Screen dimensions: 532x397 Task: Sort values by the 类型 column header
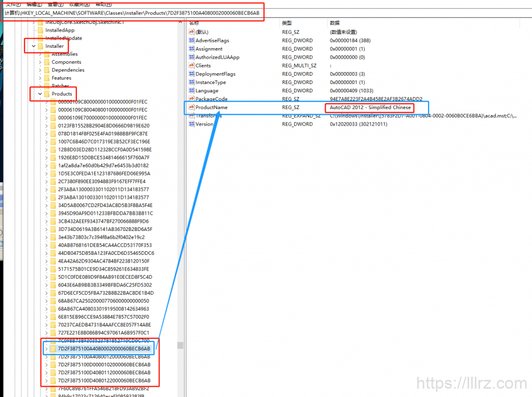(x=287, y=23)
